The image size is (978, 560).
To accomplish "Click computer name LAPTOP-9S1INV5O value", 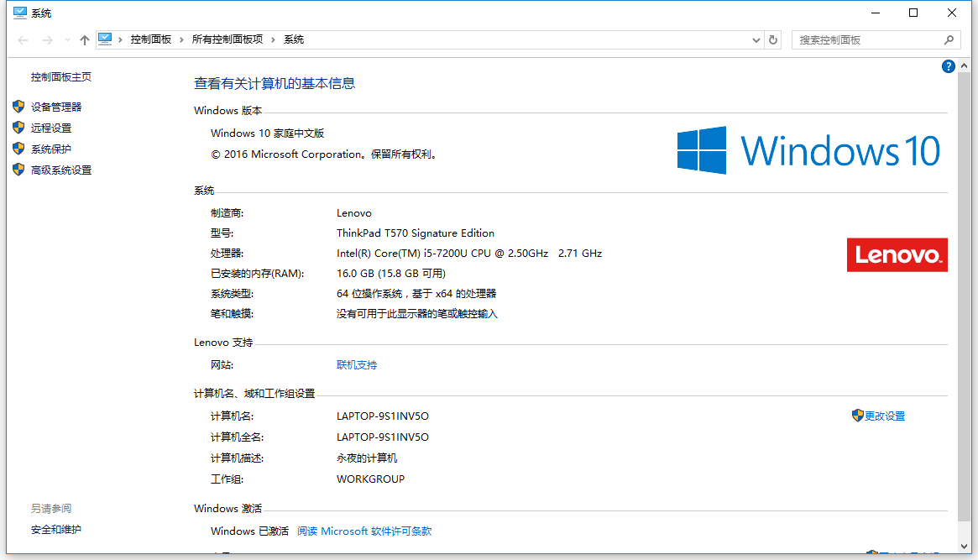I will 382,416.
